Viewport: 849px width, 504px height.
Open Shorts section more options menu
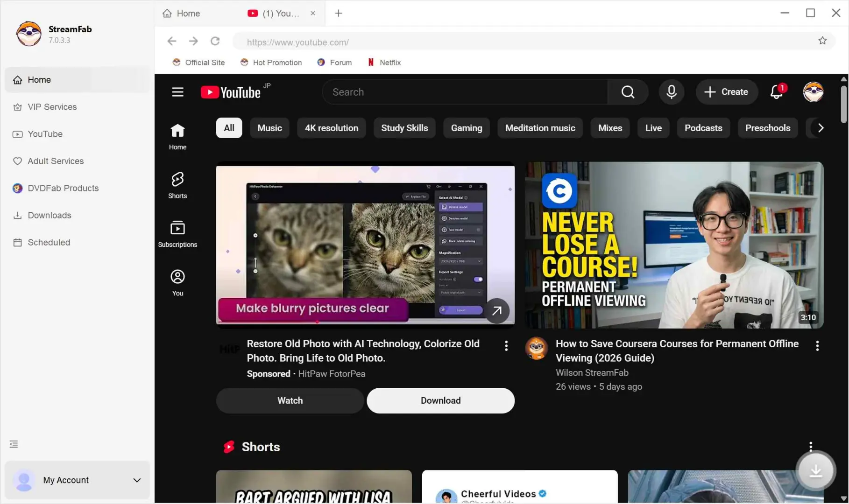[x=811, y=447]
